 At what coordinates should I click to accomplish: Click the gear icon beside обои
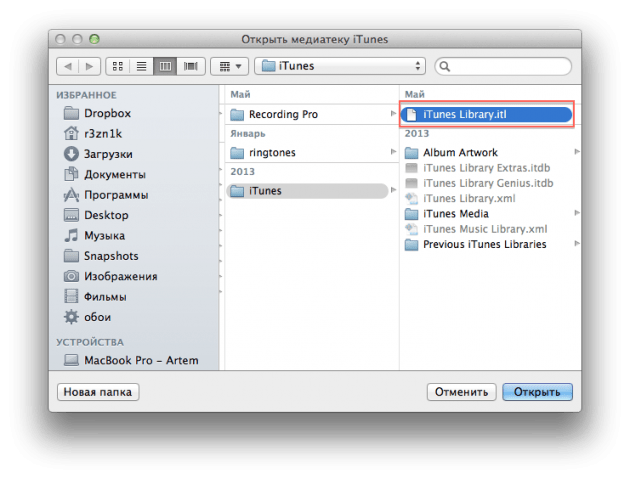71,317
